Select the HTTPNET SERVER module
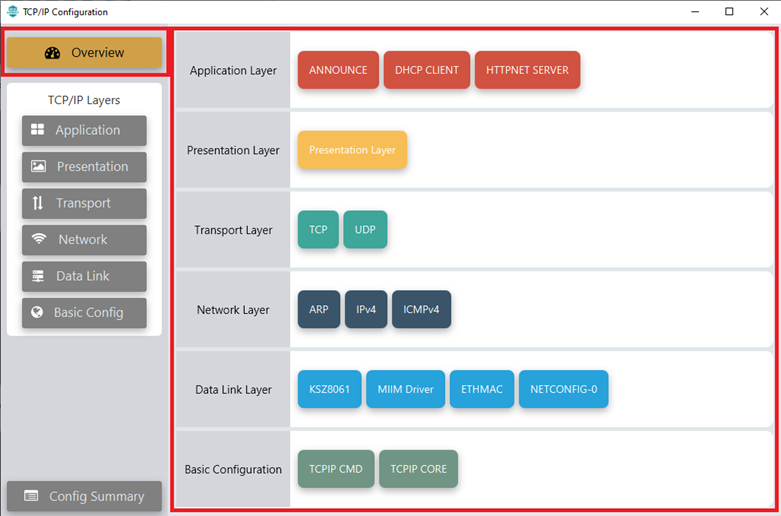Viewport: 781px width, 516px height. (527, 70)
